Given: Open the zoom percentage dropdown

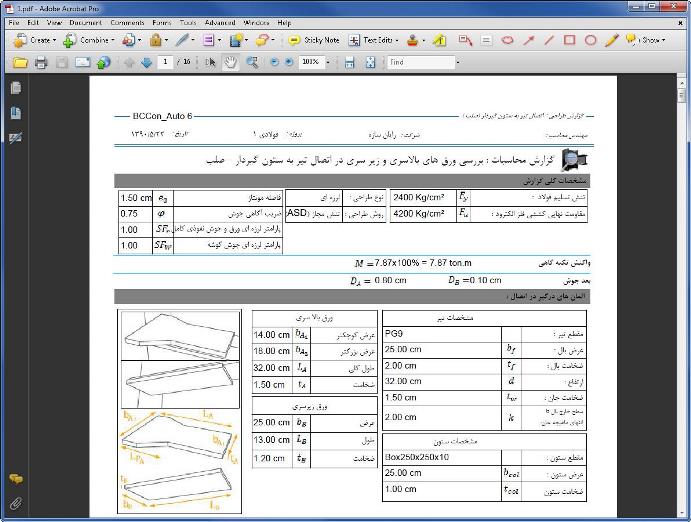Looking at the screenshot, I should (x=324, y=62).
